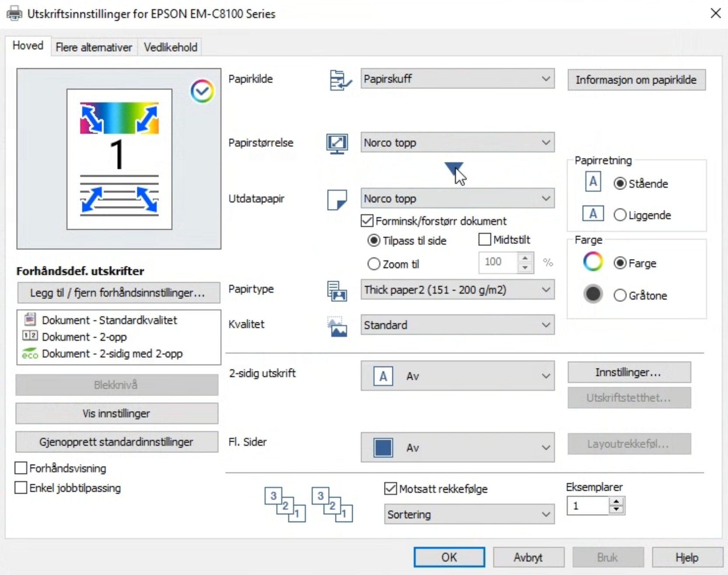
Task: Click the paper source icon beside Papirkilde
Action: (340, 80)
